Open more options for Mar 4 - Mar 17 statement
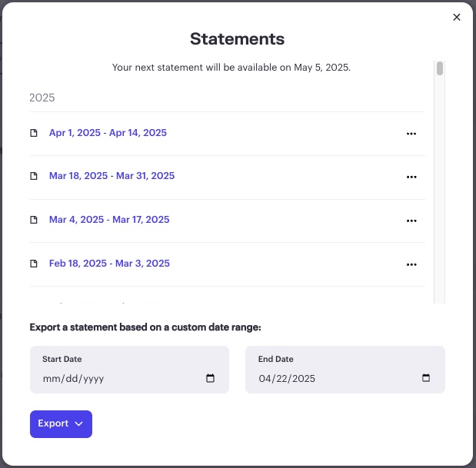Screen dimensions: 476x468 coord(411,221)
